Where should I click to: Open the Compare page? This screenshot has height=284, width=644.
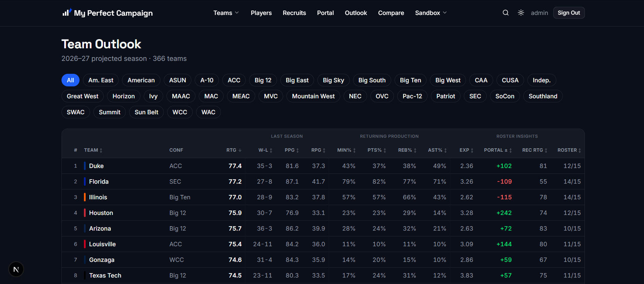391,13
